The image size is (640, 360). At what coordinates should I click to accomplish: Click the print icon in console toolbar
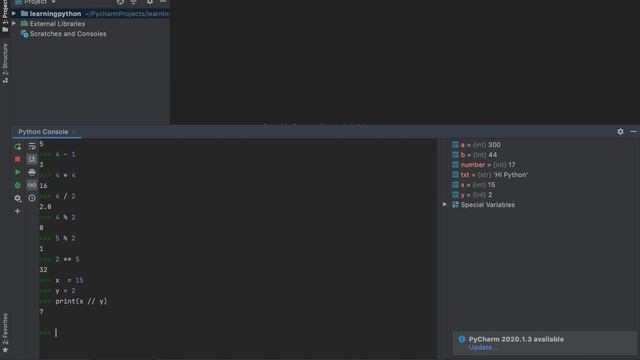point(32,172)
